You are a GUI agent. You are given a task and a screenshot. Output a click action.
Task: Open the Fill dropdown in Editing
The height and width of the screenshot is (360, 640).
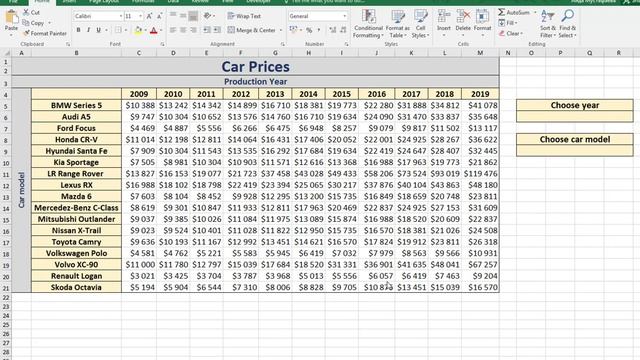(x=508, y=23)
